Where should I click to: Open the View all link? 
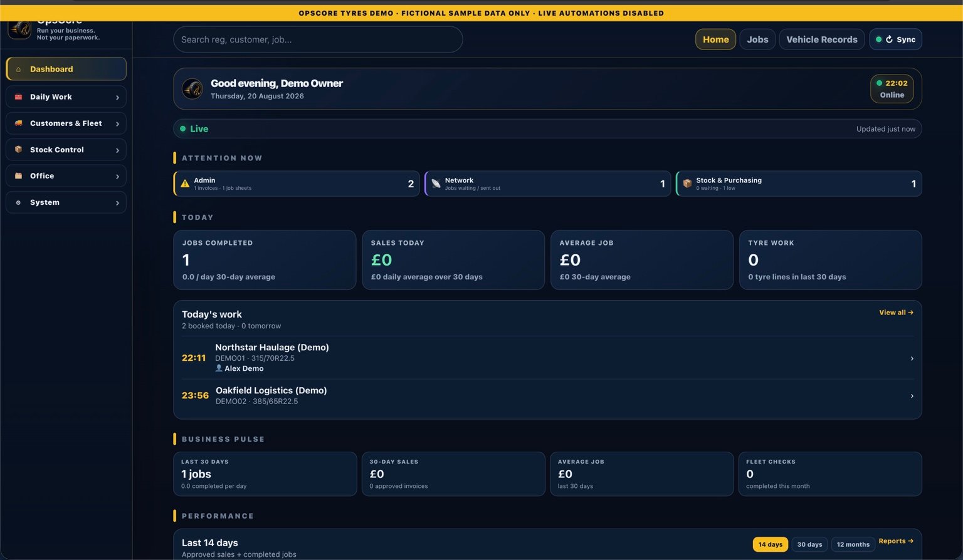click(896, 313)
